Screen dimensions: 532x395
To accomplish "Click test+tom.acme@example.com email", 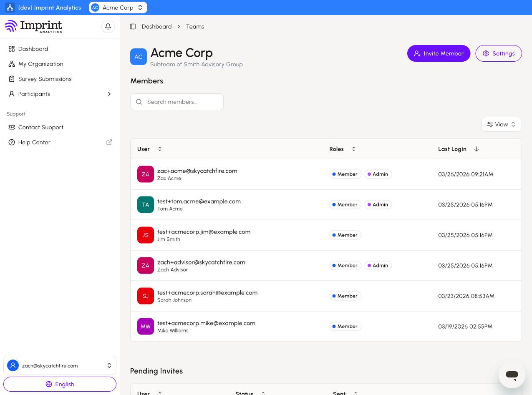I will pyautogui.click(x=199, y=201).
